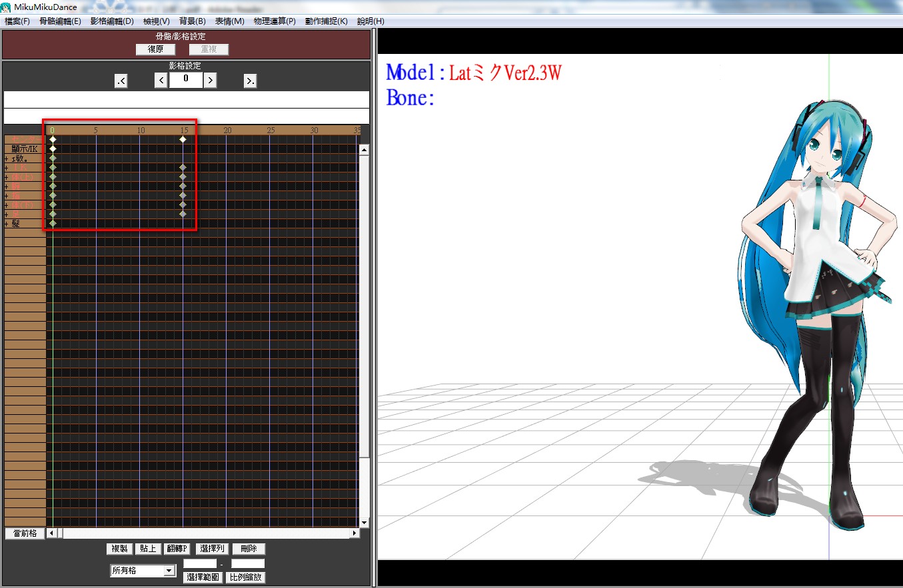Select the センター row in bone list
903x588 pixels.
(25, 140)
